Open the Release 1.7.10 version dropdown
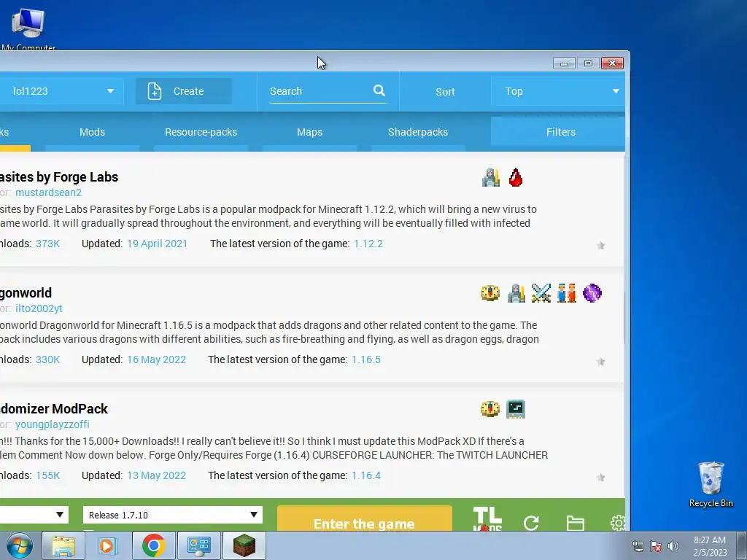Screen dimensions: 747x560 (172, 515)
